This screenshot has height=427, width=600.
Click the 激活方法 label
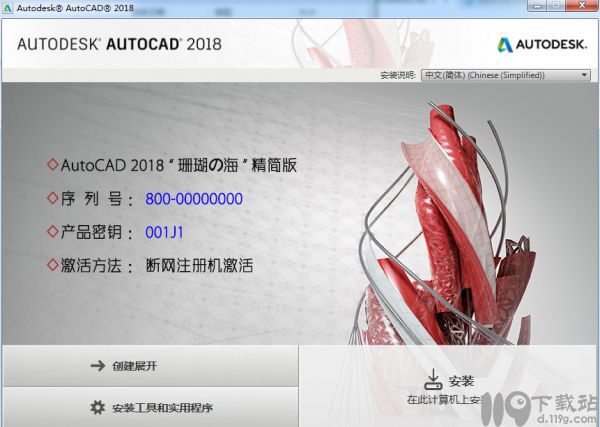click(97, 265)
